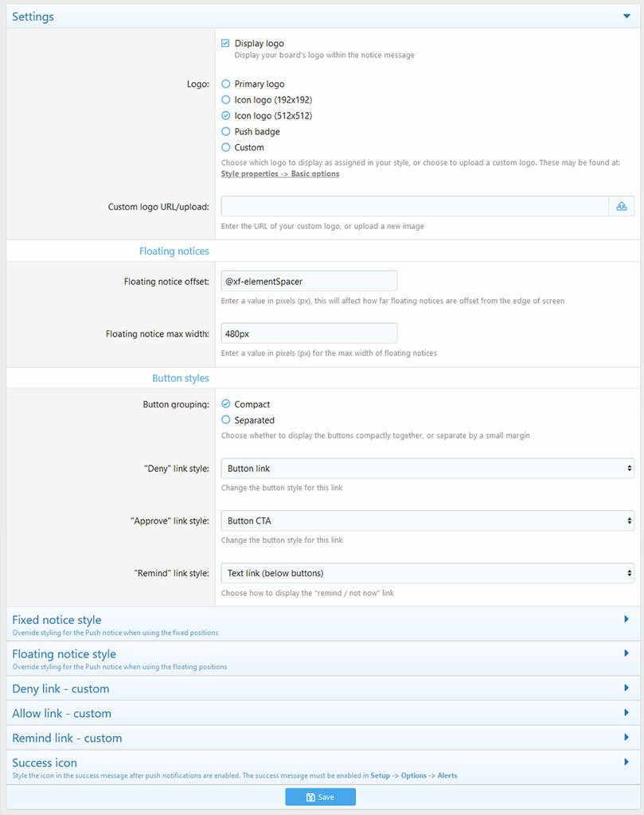Open the "Deny" link style dropdown
Screen dimensions: 644x815
tap(427, 468)
